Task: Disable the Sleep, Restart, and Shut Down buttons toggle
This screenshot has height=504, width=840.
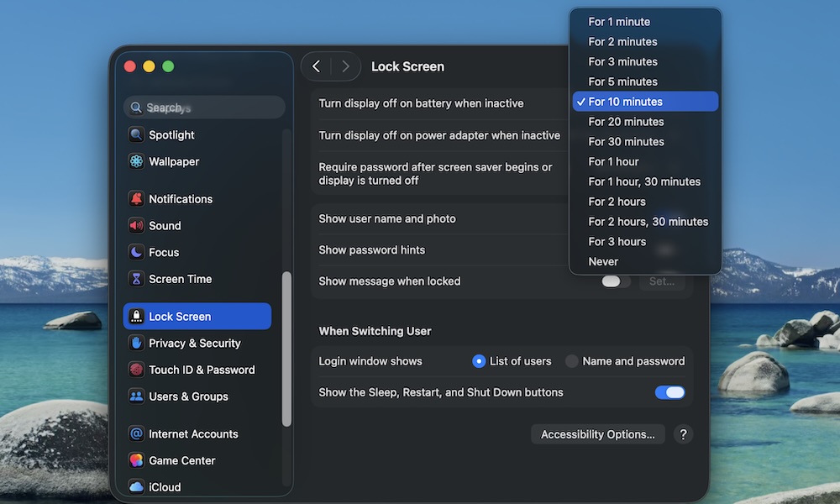Action: (x=669, y=392)
